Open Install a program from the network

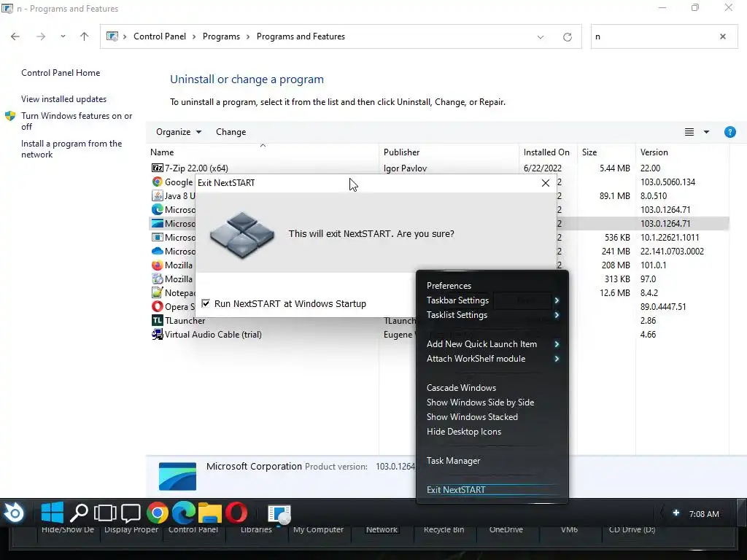tap(71, 149)
